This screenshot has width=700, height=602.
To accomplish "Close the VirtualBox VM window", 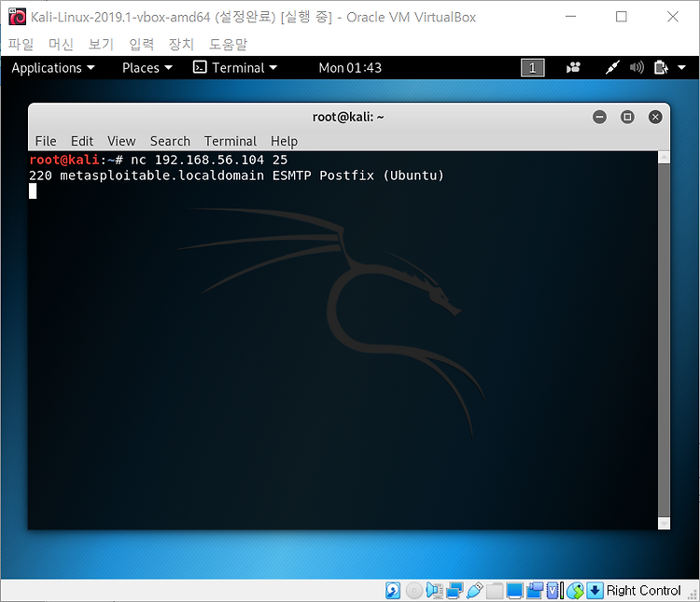I will tap(673, 17).
